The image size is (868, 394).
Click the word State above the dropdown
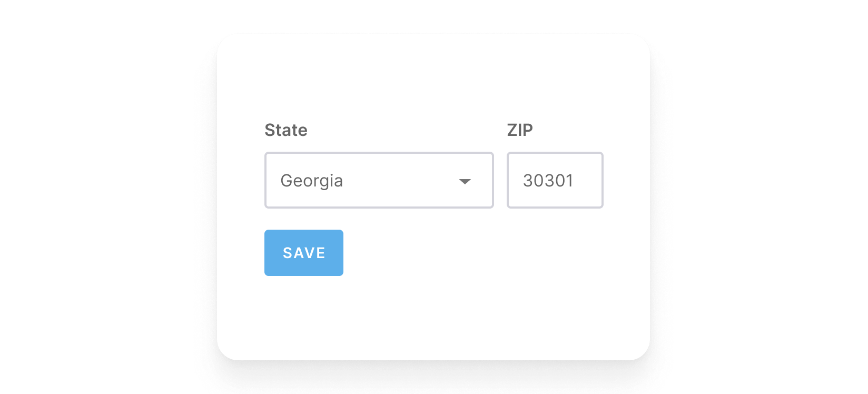286,130
